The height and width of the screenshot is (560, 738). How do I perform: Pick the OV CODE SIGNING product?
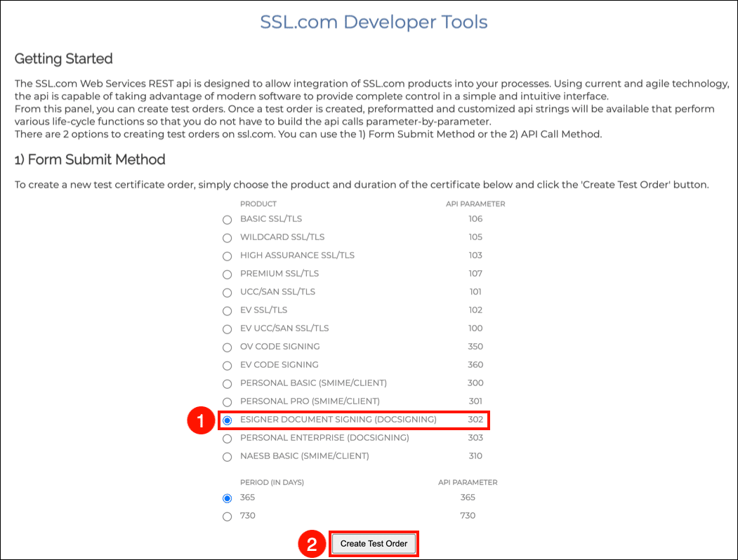[227, 347]
